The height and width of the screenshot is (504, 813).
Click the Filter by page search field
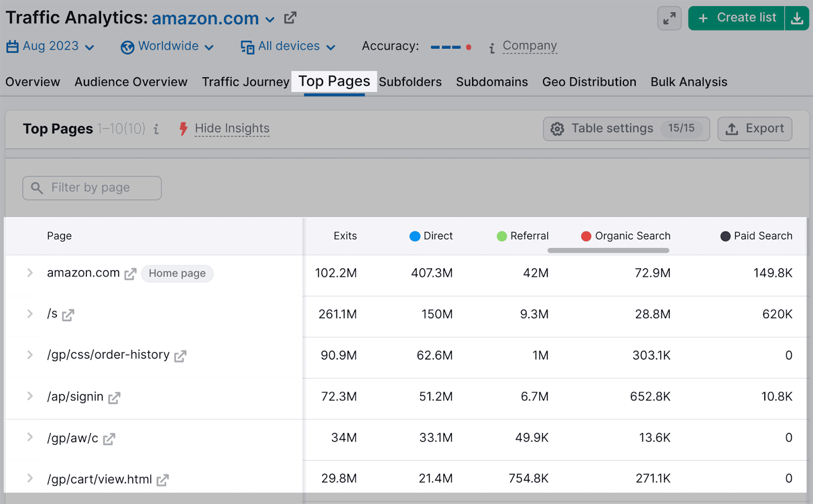91,187
